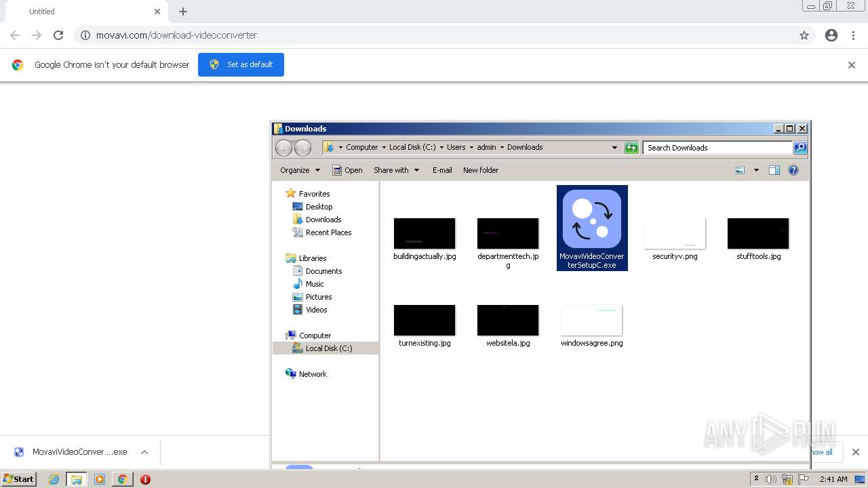This screenshot has height=488, width=868.
Task: Bookmark this page with the star icon
Action: [x=804, y=35]
